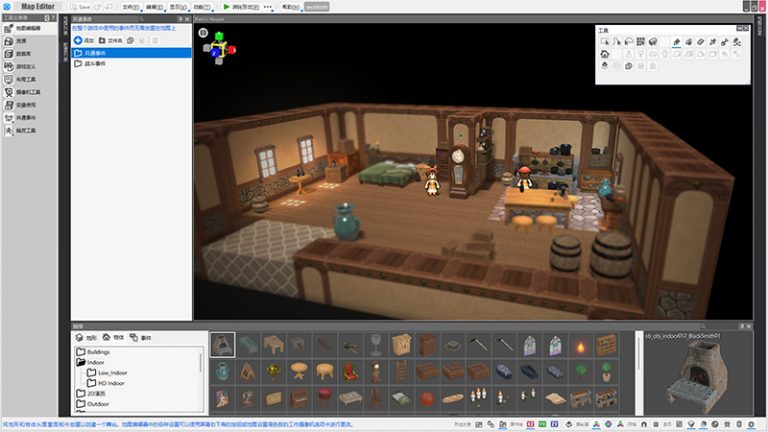
Task: Expand the Outdoor folder in asset tree
Action: pyautogui.click(x=97, y=404)
